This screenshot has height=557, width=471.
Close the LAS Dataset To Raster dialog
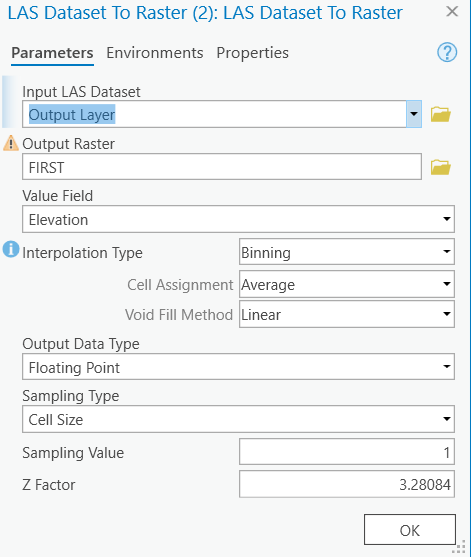(x=452, y=11)
